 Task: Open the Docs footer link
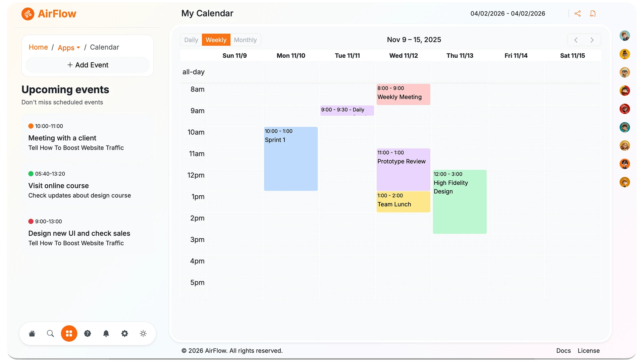click(x=563, y=351)
